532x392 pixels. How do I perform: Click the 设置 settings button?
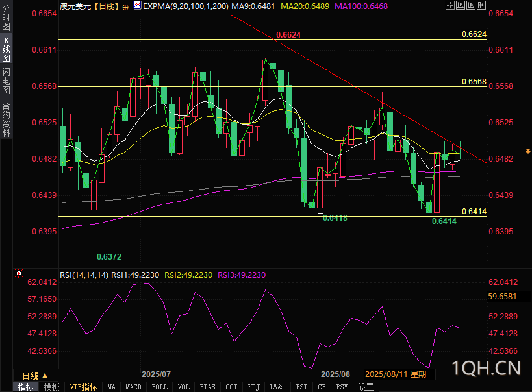click(366, 387)
